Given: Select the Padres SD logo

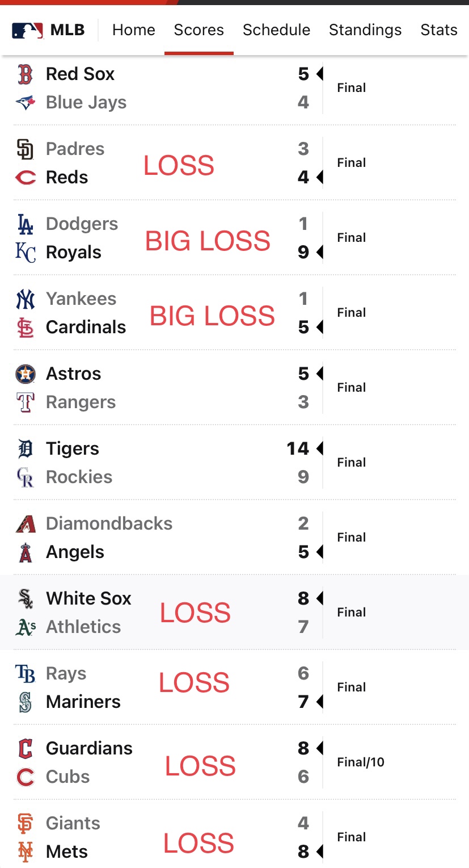Looking at the screenshot, I should point(26,149).
